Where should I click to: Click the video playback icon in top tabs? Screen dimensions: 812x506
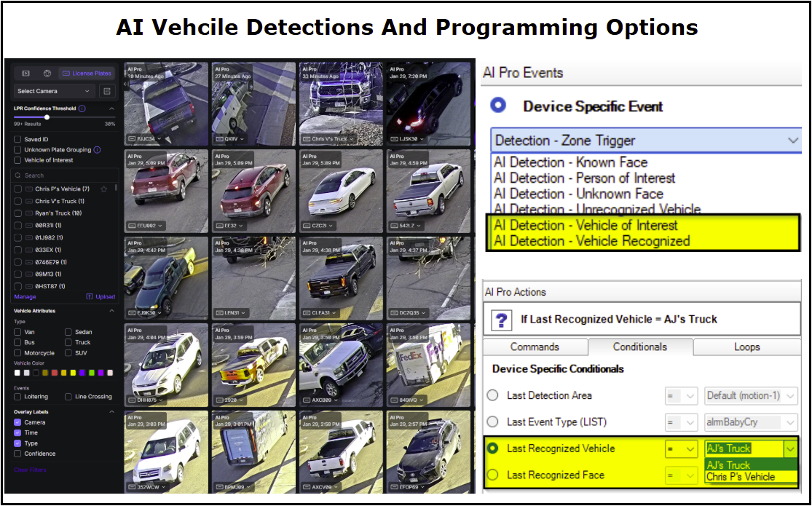pos(25,74)
